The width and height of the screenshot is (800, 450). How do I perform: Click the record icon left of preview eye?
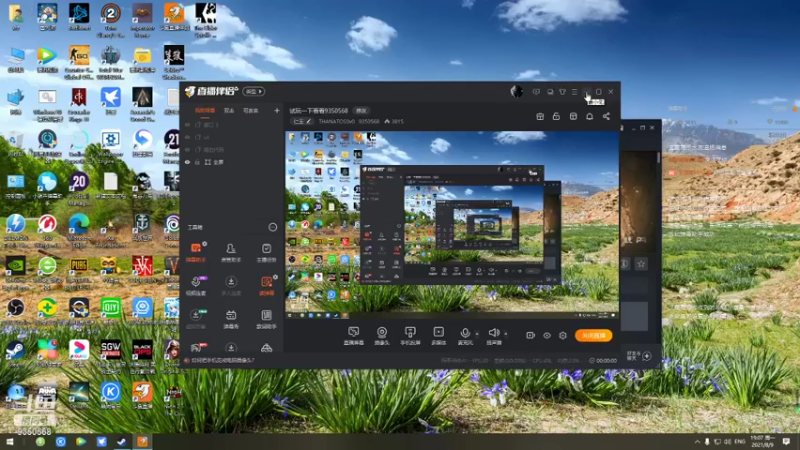(x=530, y=335)
